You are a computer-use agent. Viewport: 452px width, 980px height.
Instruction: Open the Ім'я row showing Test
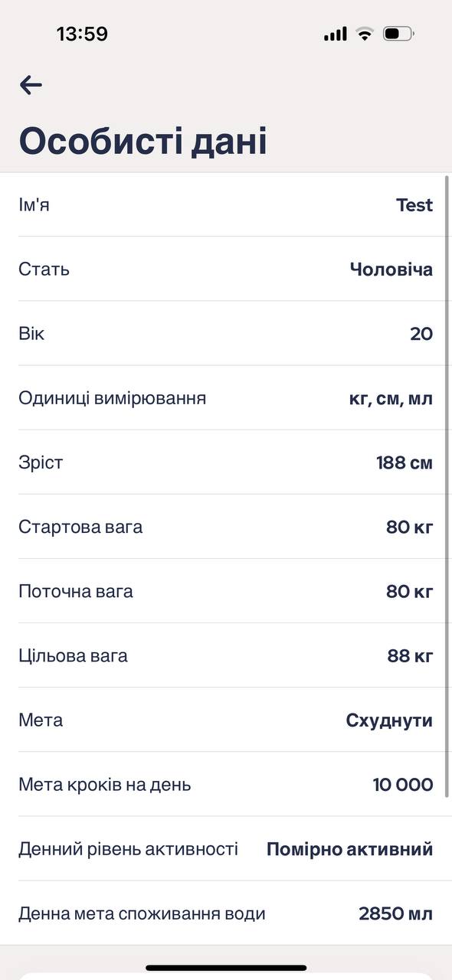tap(226, 204)
